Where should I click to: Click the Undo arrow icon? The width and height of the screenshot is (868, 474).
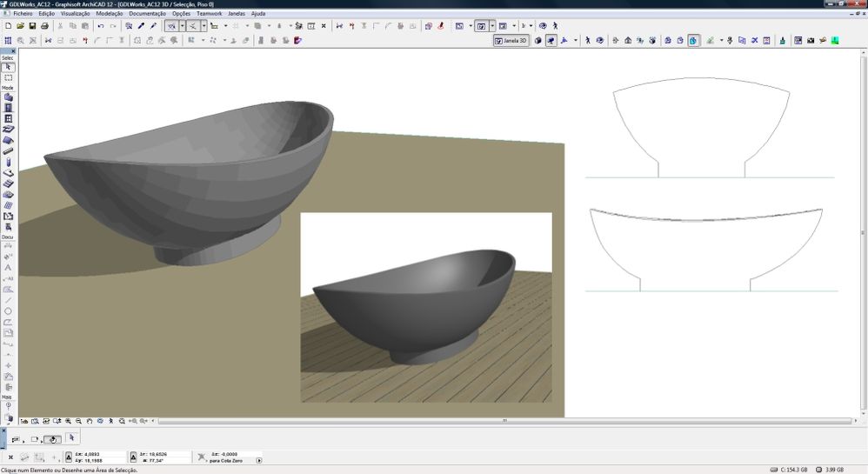101,26
